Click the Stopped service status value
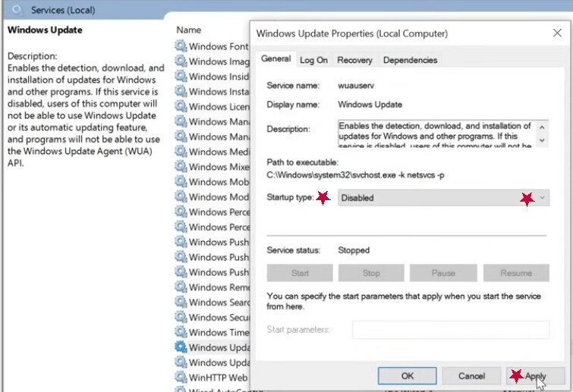The image size is (573, 392). (354, 250)
